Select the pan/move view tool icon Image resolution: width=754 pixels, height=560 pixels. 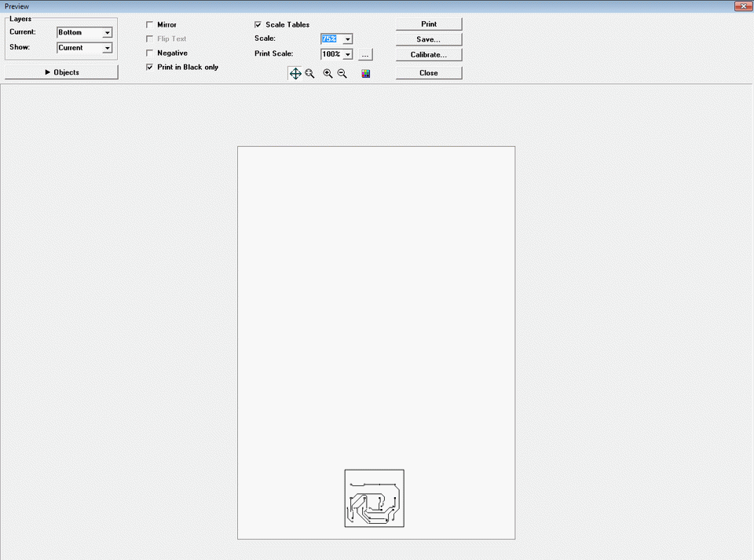point(295,74)
